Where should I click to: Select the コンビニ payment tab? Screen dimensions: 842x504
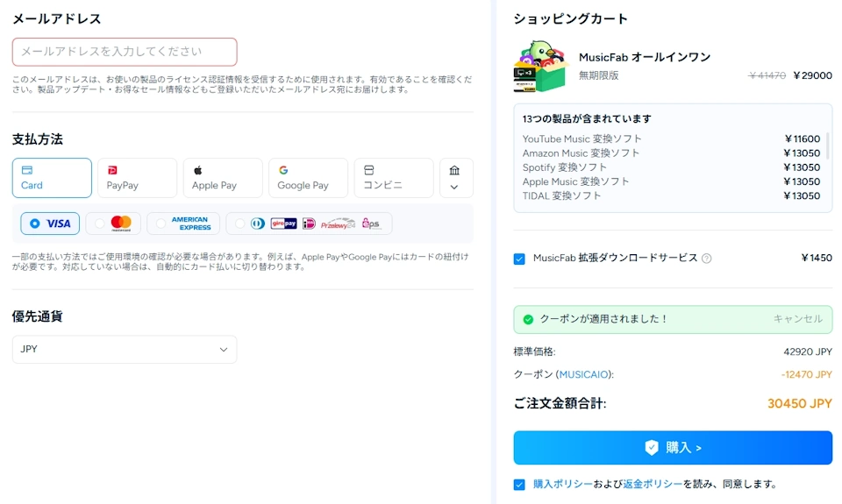394,178
